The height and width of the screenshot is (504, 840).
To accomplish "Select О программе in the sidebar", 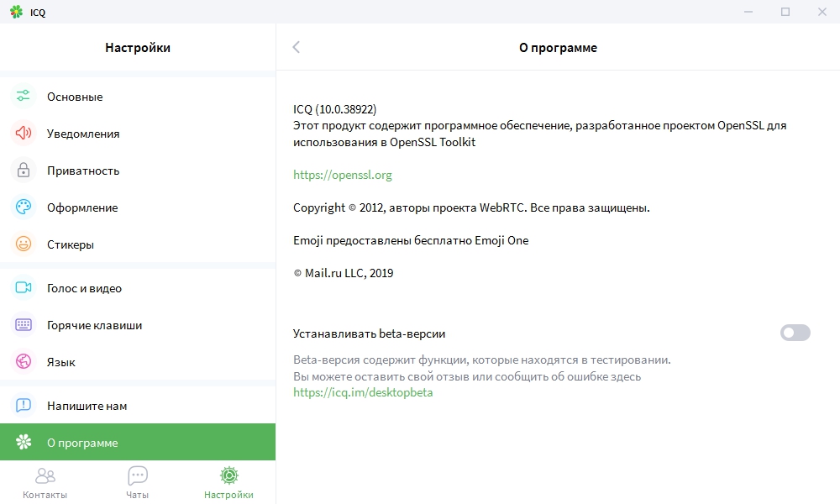I will (x=138, y=442).
